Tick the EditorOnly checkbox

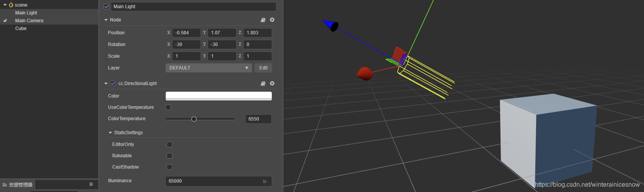tap(169, 144)
